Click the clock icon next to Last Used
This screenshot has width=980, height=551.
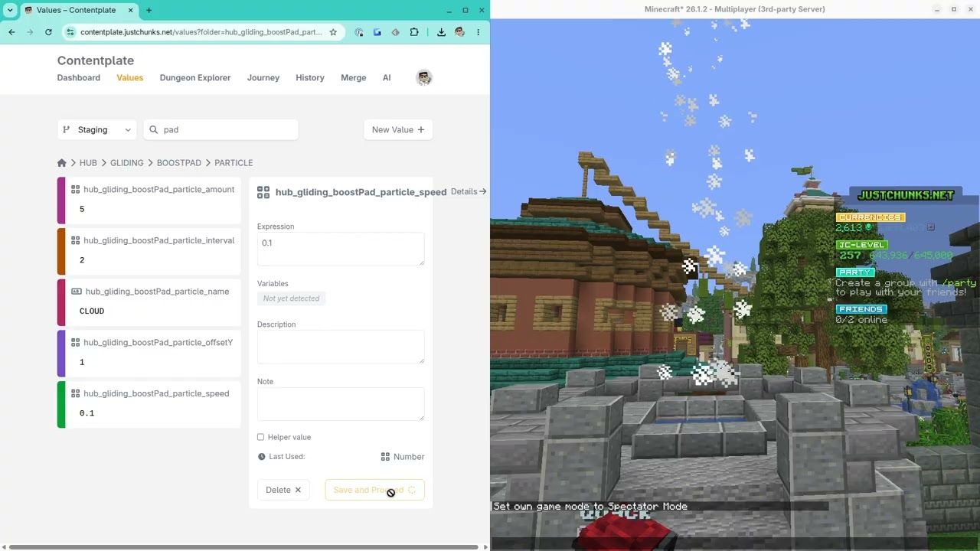262,457
